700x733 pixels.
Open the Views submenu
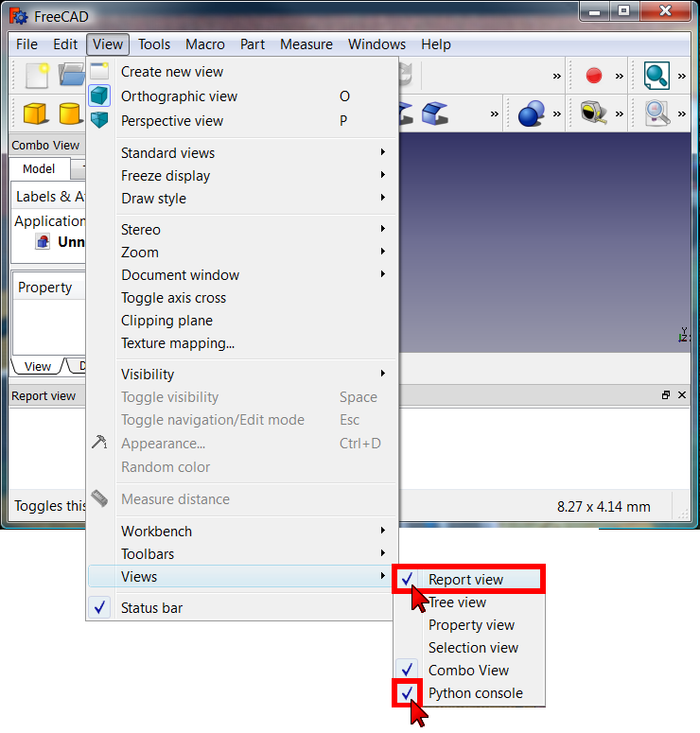[x=241, y=576]
